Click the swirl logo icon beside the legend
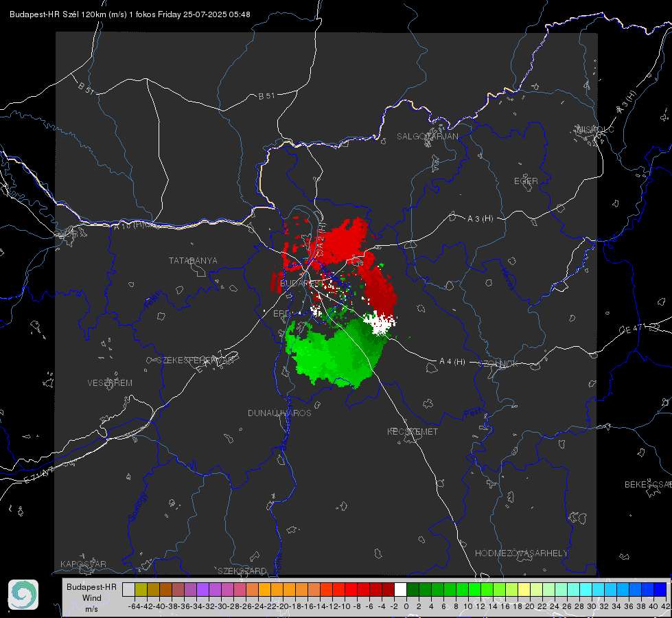The height and width of the screenshot is (618, 672). coord(23,595)
